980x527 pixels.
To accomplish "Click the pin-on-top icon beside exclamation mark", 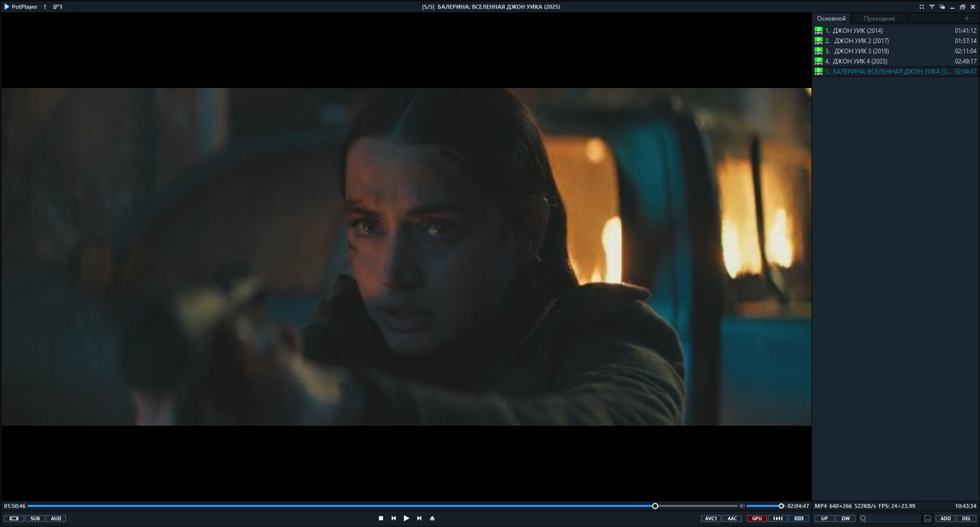I will pyautogui.click(x=57, y=6).
